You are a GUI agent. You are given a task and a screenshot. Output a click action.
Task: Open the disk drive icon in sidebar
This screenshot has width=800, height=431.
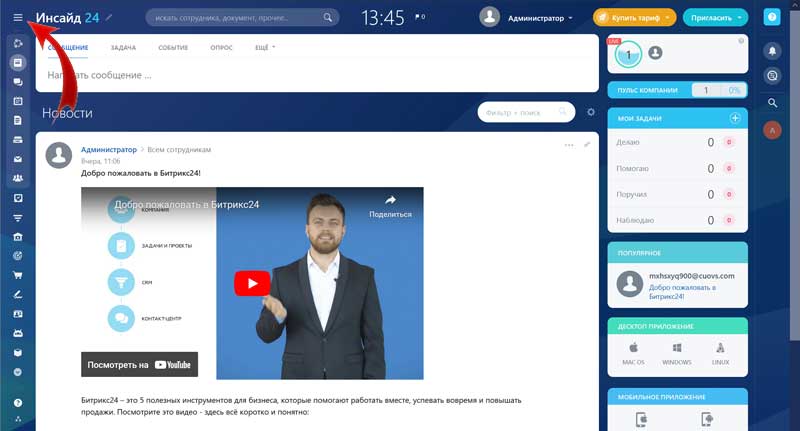point(18,140)
